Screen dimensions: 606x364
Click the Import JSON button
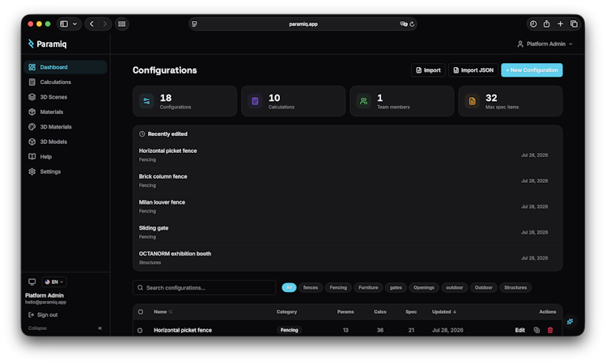point(473,70)
